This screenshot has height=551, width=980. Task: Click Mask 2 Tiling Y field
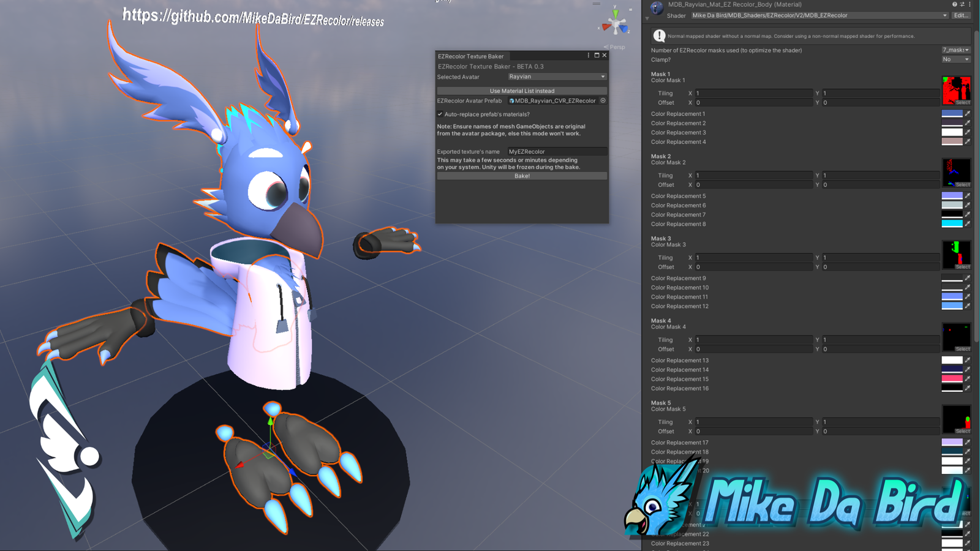[880, 175]
